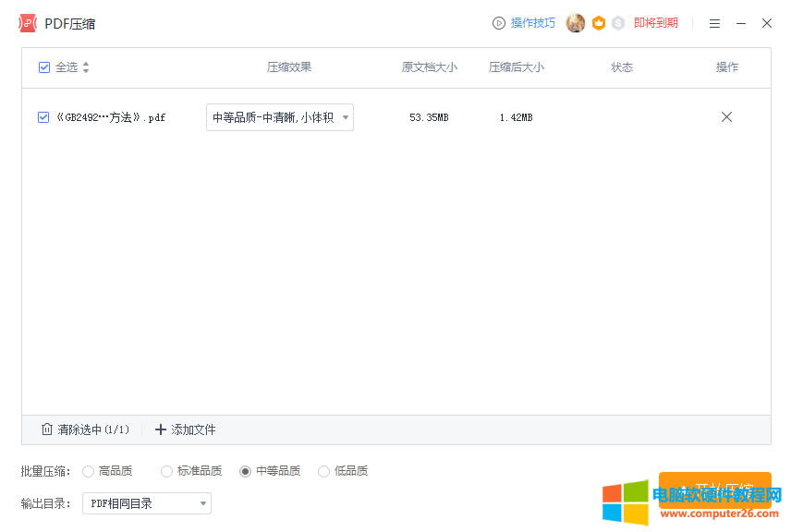Select the 标准品质 radio option
The width and height of the screenshot is (791, 532).
click(166, 471)
